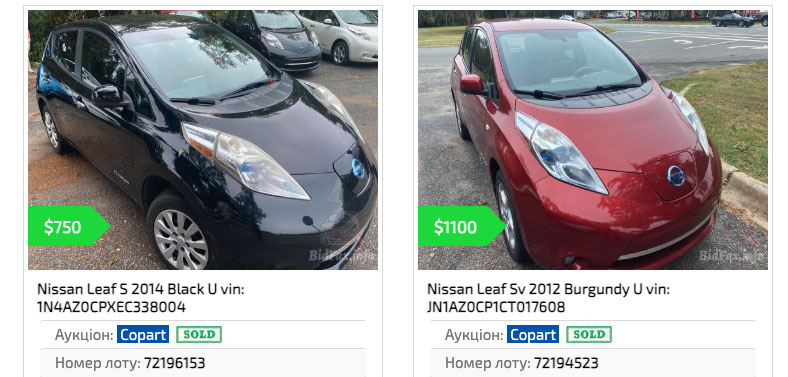Click BidFax watermark on black car photo
788x377 pixels.
(x=341, y=255)
